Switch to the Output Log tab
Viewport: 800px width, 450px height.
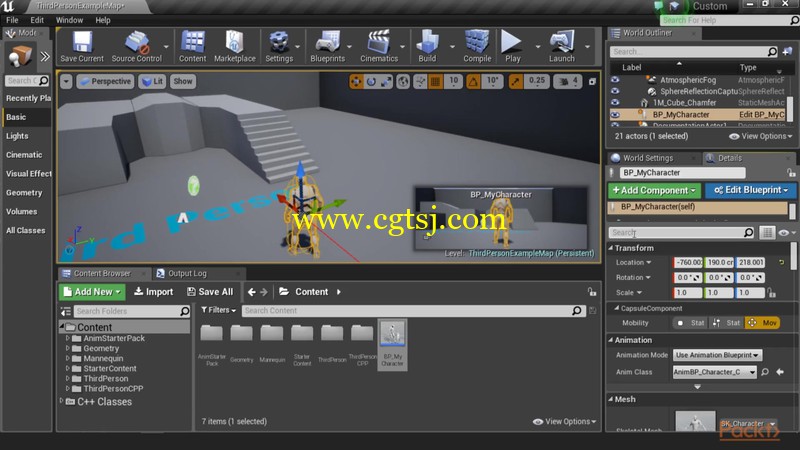pos(187,273)
